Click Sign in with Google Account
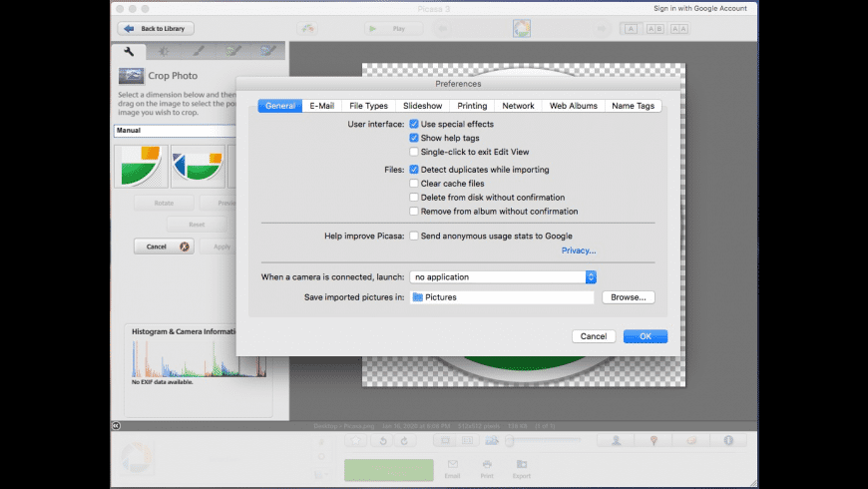868x489 pixels. coord(700,8)
